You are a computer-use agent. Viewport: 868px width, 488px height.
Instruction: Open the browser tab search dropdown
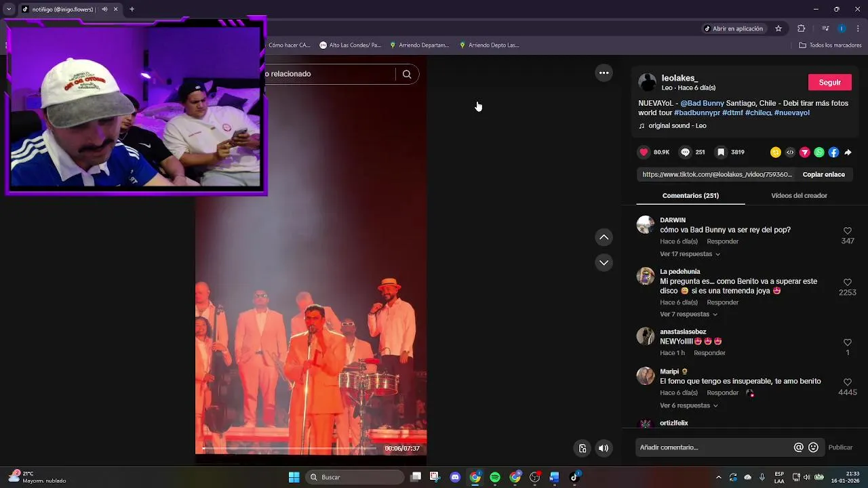point(9,9)
